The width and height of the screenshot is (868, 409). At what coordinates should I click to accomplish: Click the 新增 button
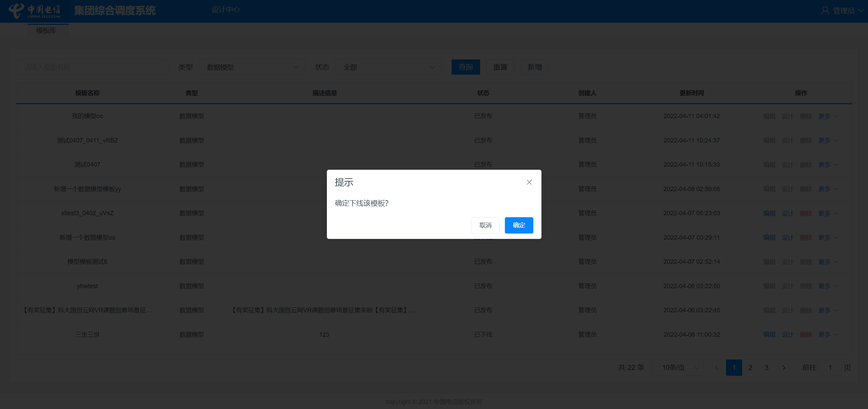(535, 67)
